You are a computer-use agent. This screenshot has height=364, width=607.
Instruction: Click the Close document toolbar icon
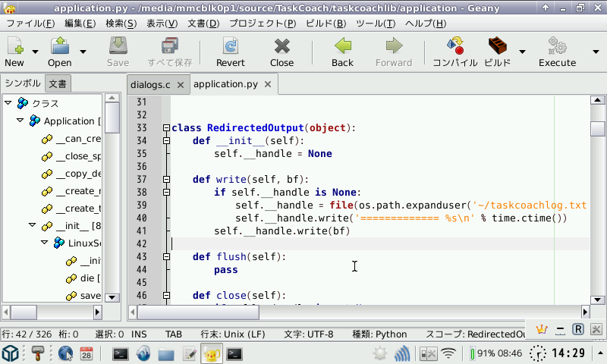tap(281, 46)
